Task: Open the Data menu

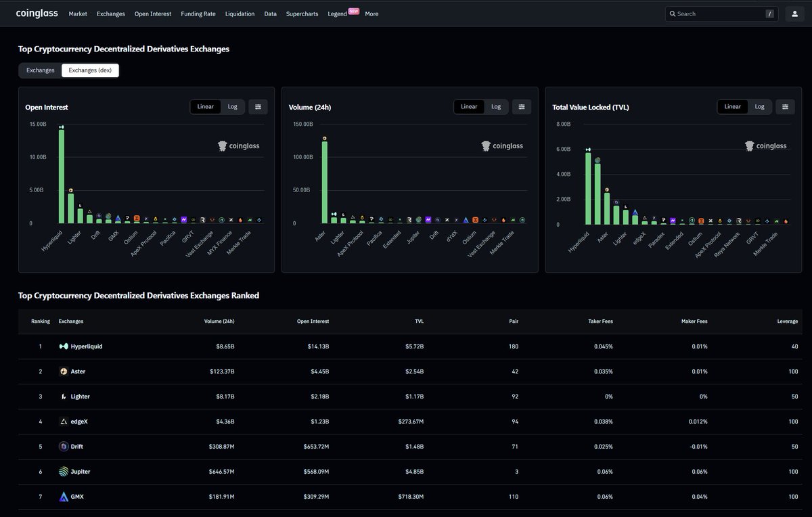Action: [271, 14]
